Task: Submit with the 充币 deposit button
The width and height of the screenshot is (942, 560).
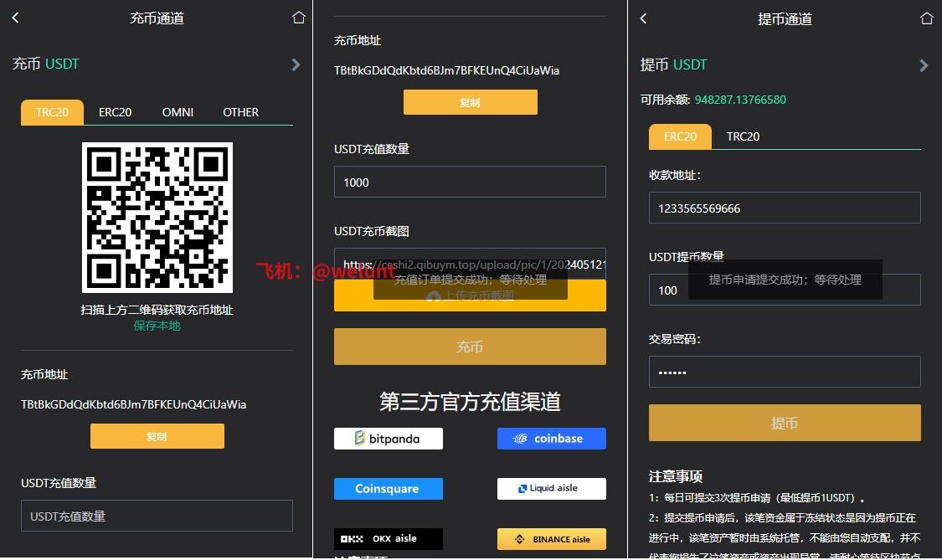Action: click(x=470, y=347)
